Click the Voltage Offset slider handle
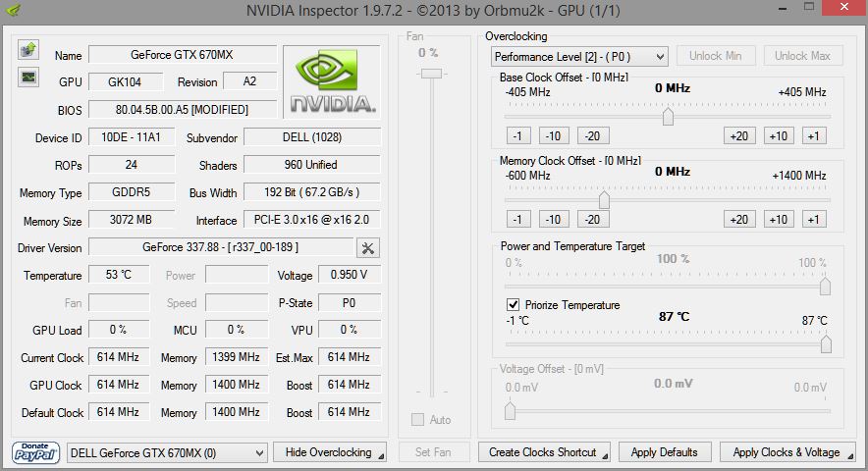The height and width of the screenshot is (471, 868). 510,411
